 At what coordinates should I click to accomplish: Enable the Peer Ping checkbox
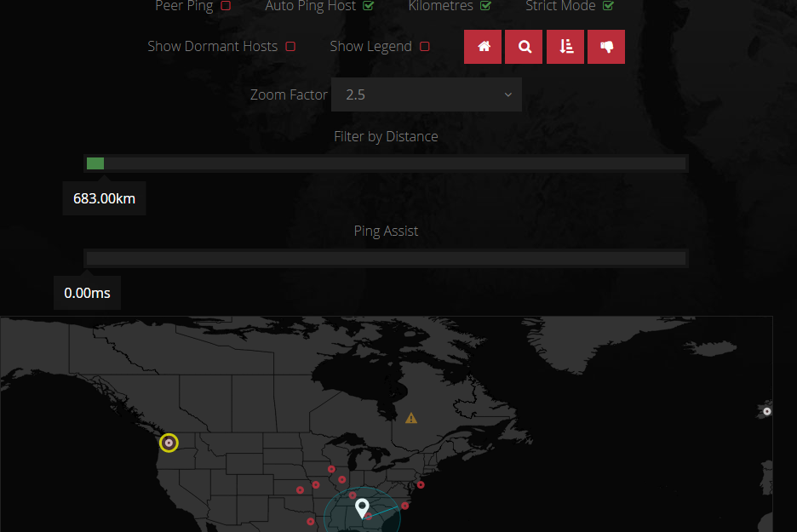pyautogui.click(x=226, y=6)
